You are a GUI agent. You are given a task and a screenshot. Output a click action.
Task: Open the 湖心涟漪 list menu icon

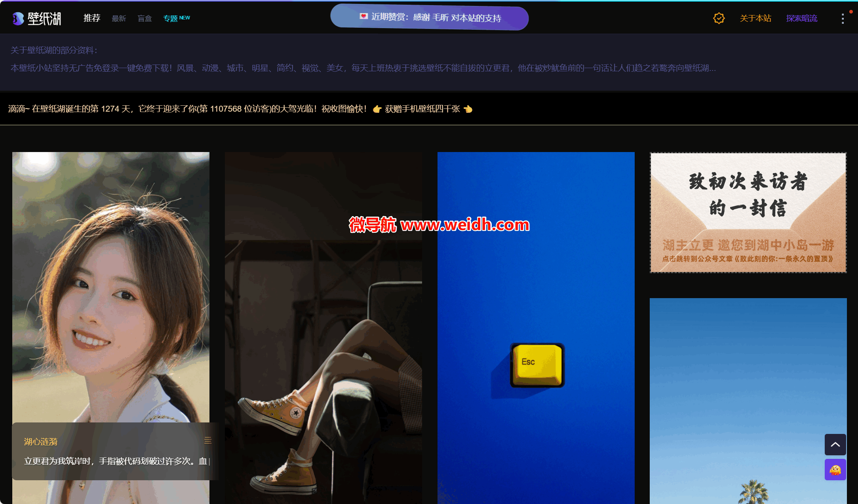tap(208, 440)
